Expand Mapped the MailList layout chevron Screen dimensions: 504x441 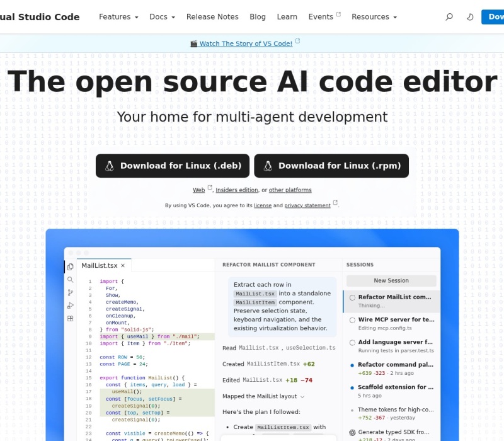coord(302,397)
